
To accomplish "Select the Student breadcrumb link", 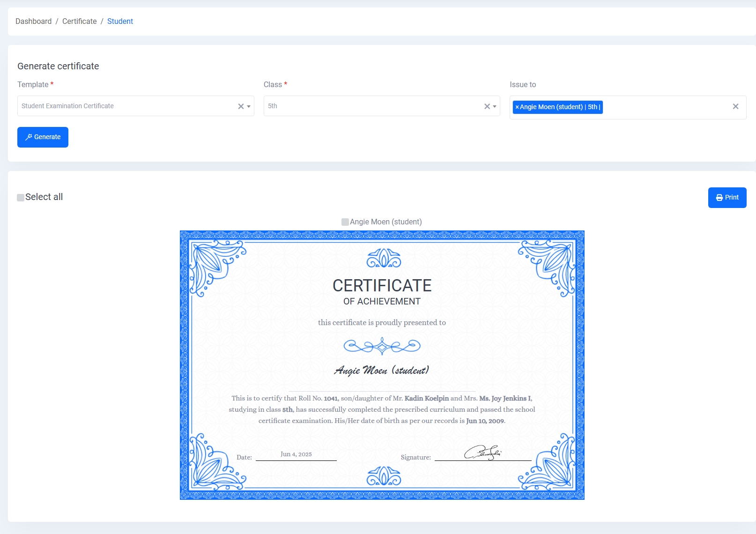I will click(x=120, y=21).
